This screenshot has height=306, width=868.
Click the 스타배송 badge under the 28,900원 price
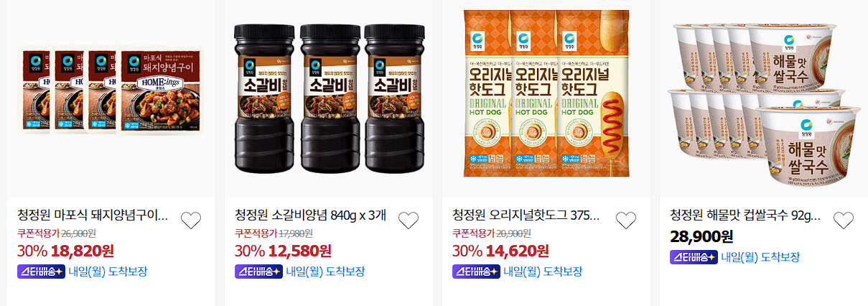[x=694, y=257]
